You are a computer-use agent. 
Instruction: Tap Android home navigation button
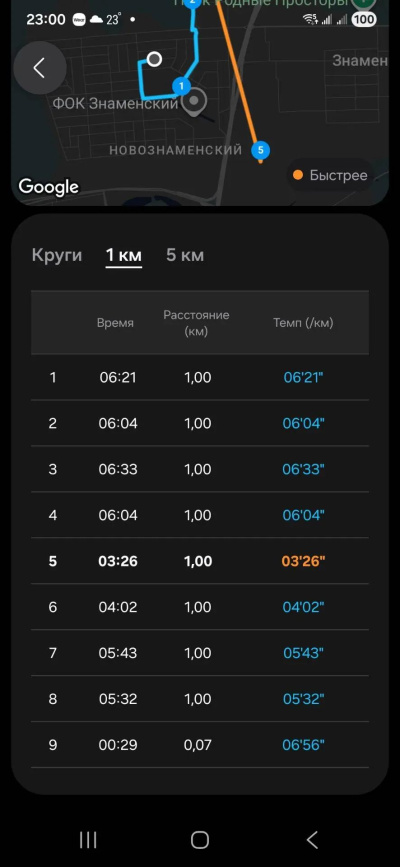pos(200,840)
